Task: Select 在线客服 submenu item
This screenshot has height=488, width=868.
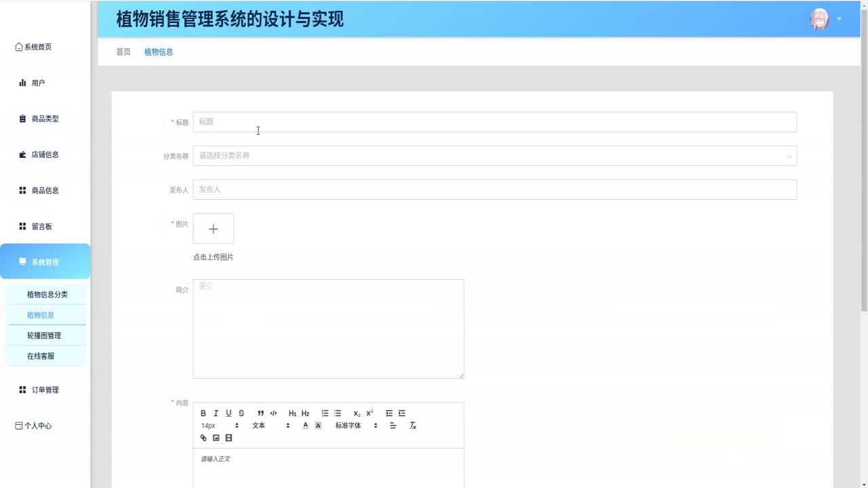Action: click(x=47, y=356)
